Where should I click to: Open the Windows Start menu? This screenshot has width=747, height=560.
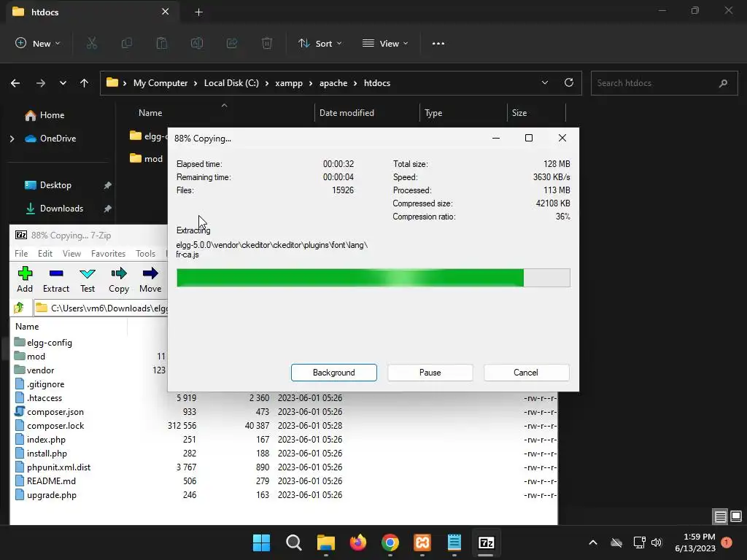[261, 542]
